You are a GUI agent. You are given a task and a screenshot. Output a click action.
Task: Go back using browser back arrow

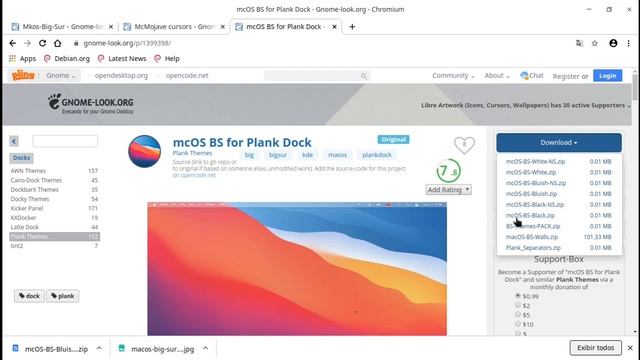click(x=13, y=43)
